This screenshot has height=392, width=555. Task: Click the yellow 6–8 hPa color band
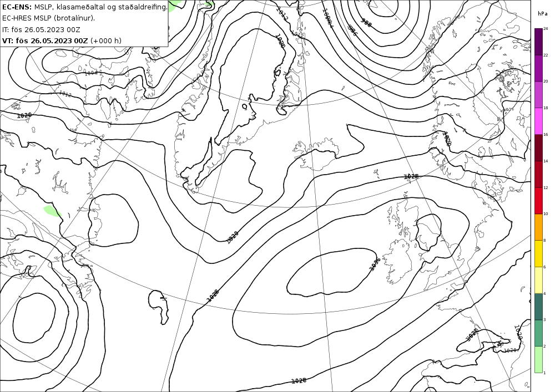pyautogui.click(x=538, y=254)
